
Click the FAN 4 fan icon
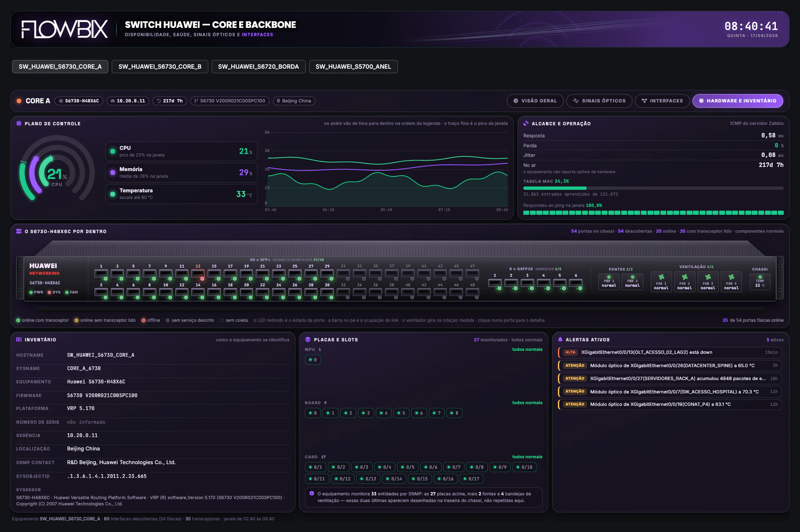pyautogui.click(x=731, y=277)
